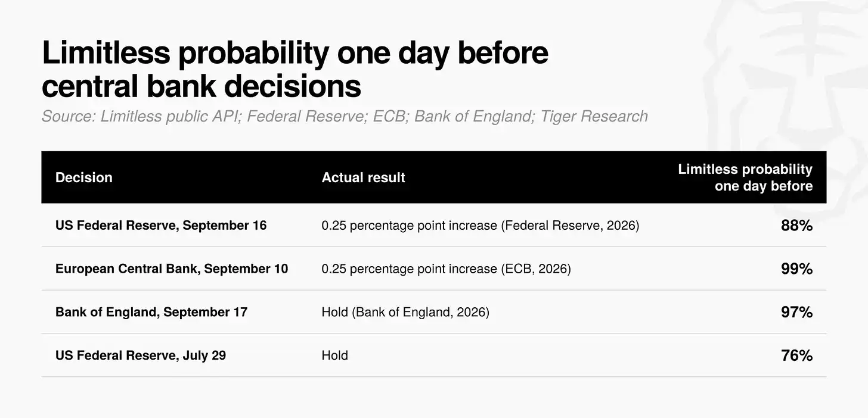Click the chart title about Limitless probability
868x418 pixels.
tap(294, 69)
